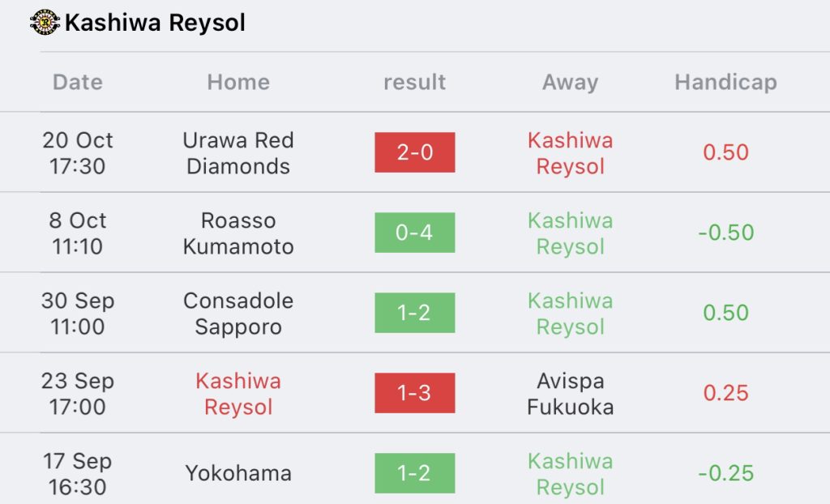830x504 pixels.
Task: Click the result column header
Action: [x=414, y=82]
